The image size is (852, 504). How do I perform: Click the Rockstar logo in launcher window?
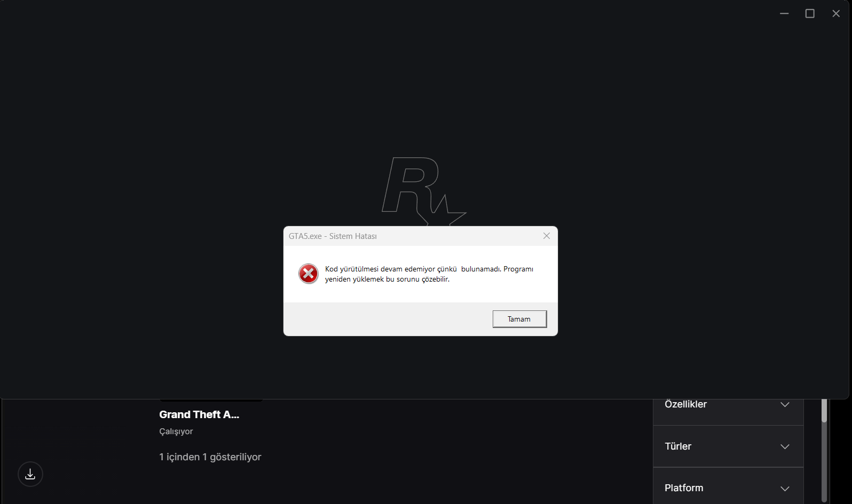click(424, 191)
